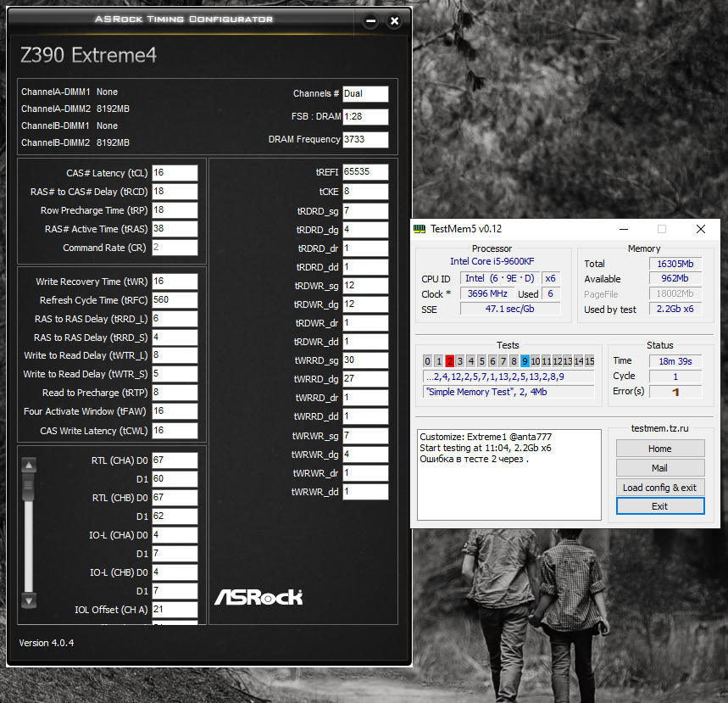Viewport: 728px width, 703px height.
Task: Click the IO-L (CHA) D0 field
Action: pyautogui.click(x=175, y=535)
